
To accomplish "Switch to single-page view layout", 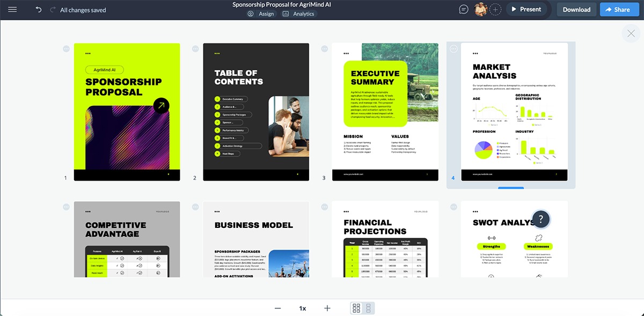I will coord(369,308).
